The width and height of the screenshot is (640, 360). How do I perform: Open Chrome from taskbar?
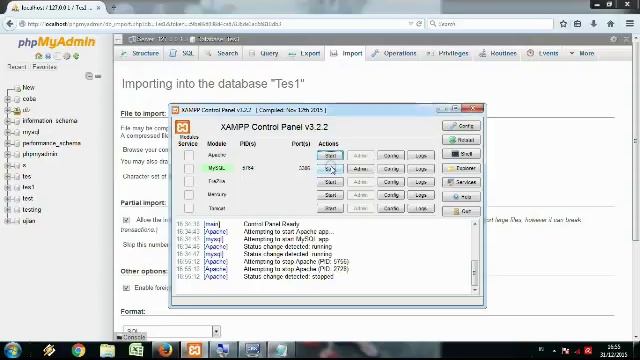coord(78,350)
